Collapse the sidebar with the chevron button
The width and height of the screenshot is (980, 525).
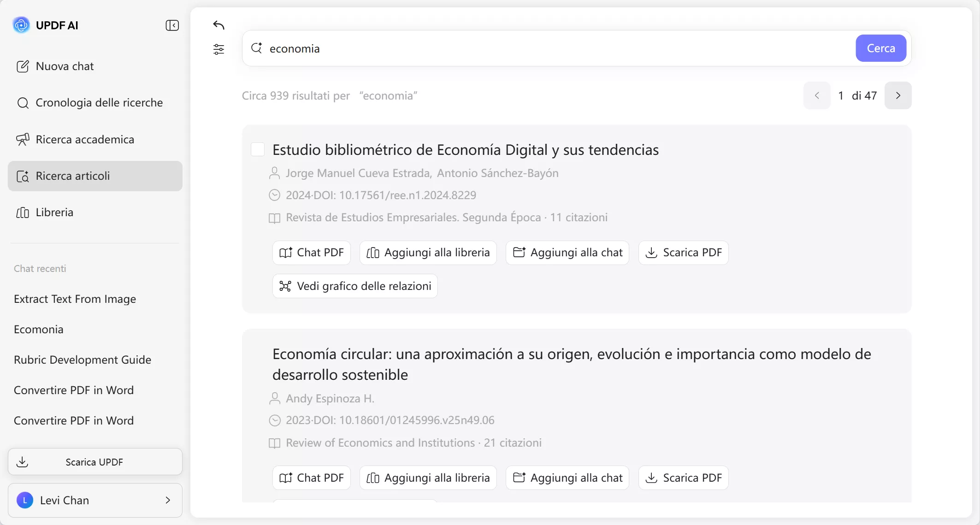[171, 25]
